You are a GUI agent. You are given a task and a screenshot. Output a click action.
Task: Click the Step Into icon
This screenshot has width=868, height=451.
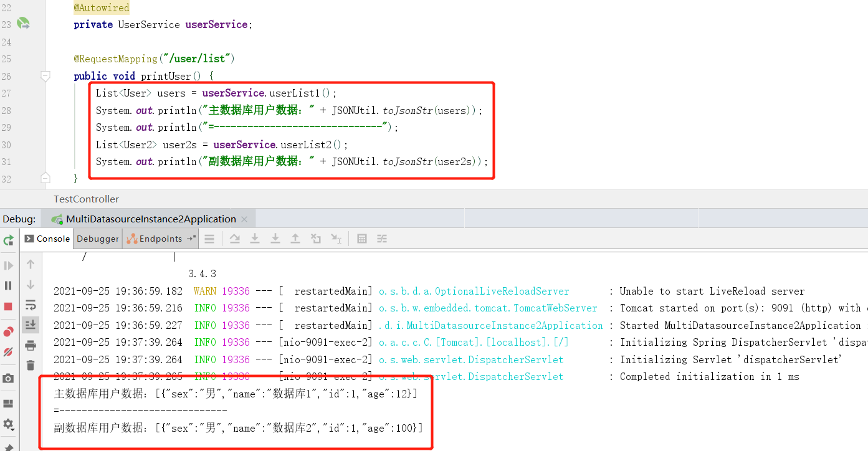[x=255, y=239]
